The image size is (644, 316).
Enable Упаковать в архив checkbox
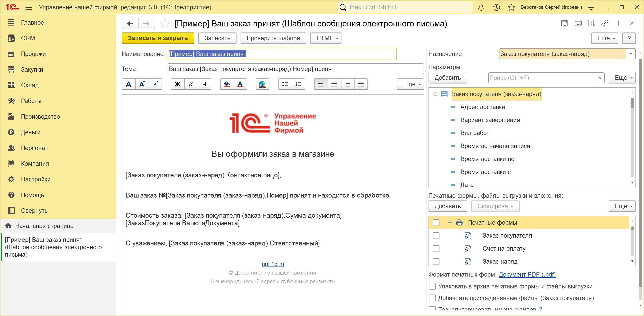click(432, 286)
